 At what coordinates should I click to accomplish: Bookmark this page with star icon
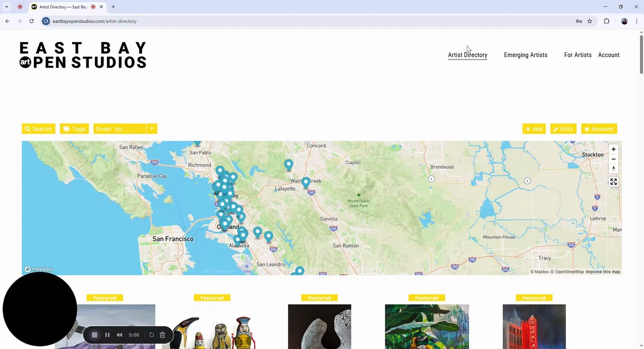[590, 21]
